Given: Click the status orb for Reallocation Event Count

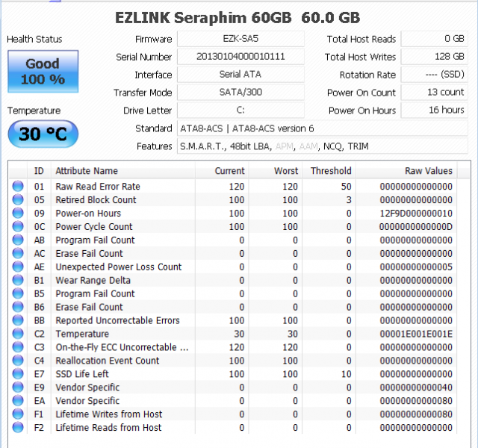Looking at the screenshot, I should tap(18, 361).
